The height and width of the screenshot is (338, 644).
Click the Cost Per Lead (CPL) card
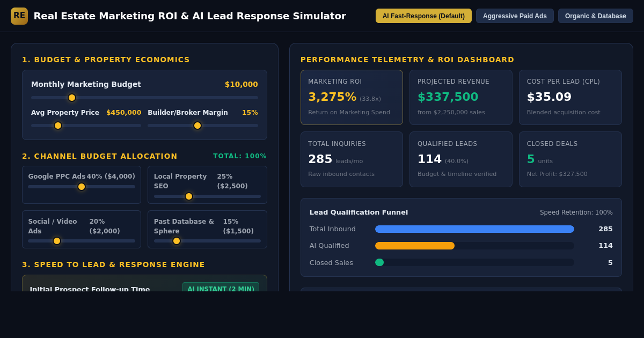[570, 97]
